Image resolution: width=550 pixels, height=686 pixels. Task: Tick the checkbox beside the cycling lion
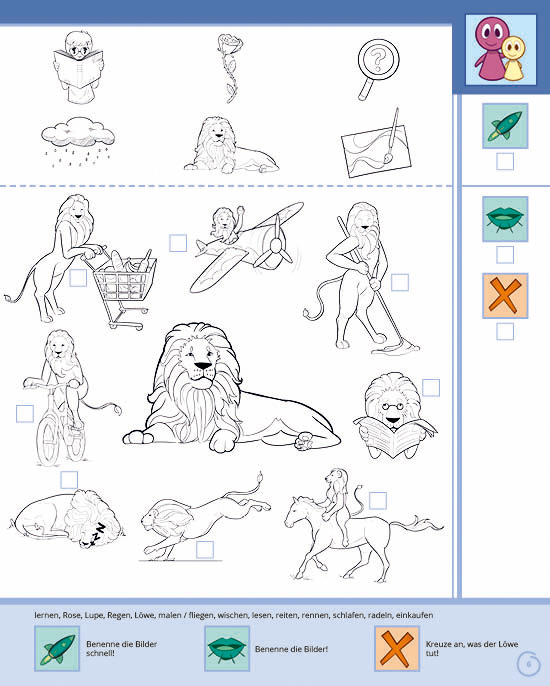(x=25, y=413)
